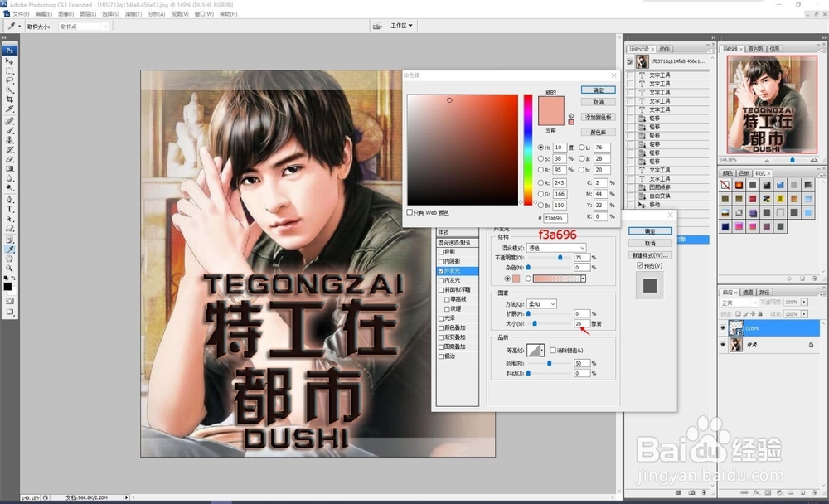Switch to 直方图 histogram tab
829x504 pixels.
[755, 49]
